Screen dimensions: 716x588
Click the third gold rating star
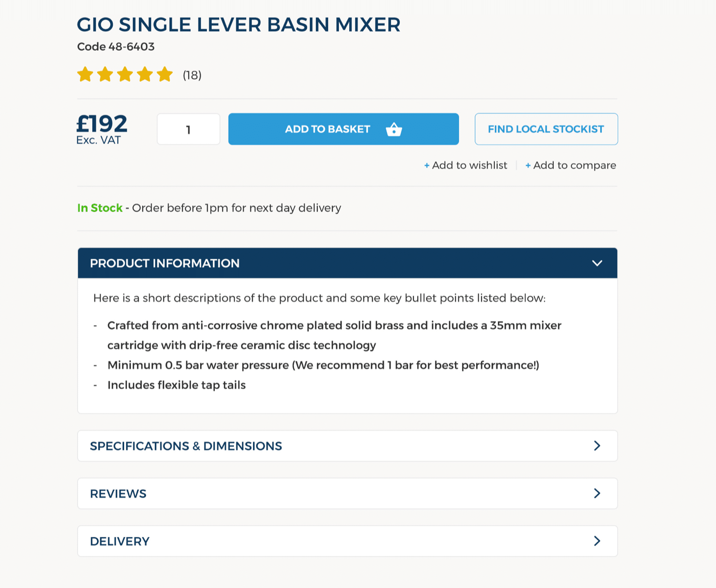[125, 74]
